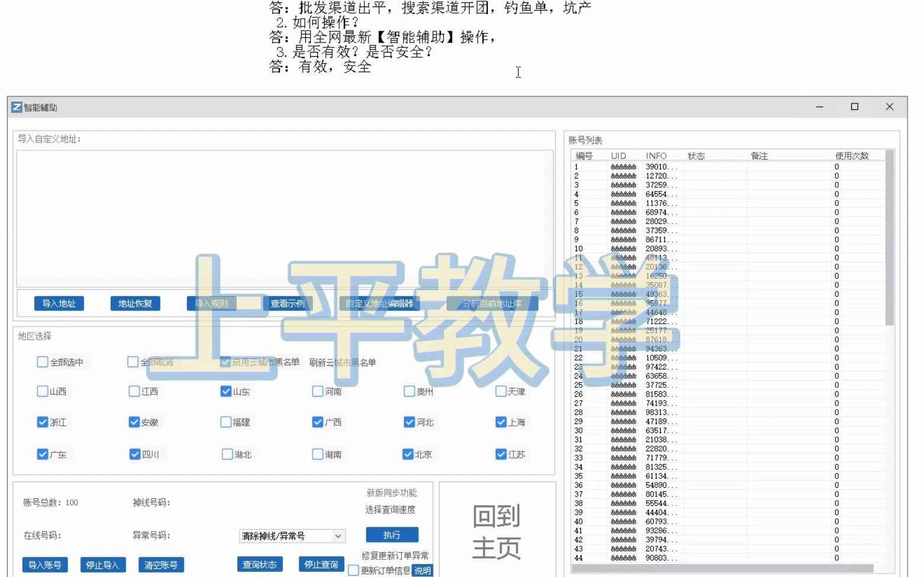
Task: Maximize the 智能辅助 window
Action: tap(854, 107)
